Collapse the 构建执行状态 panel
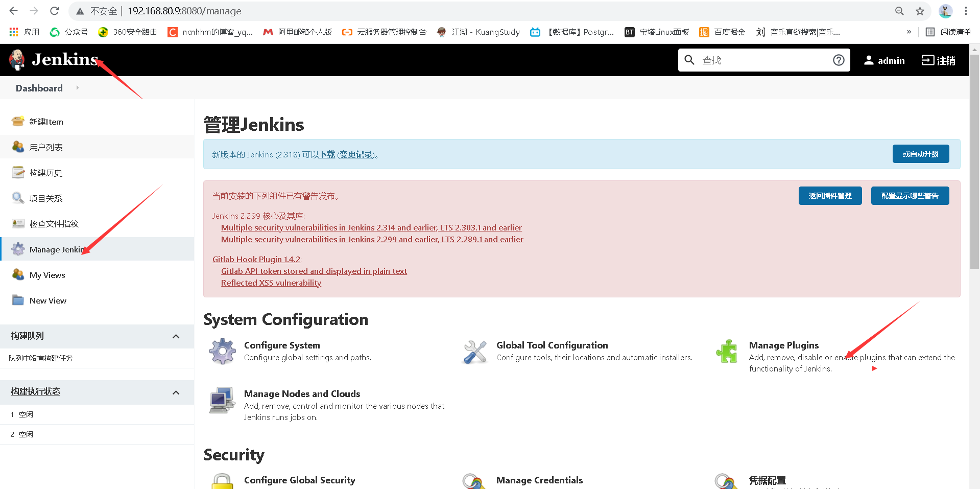Viewport: 980px width, 489px height. click(176, 392)
